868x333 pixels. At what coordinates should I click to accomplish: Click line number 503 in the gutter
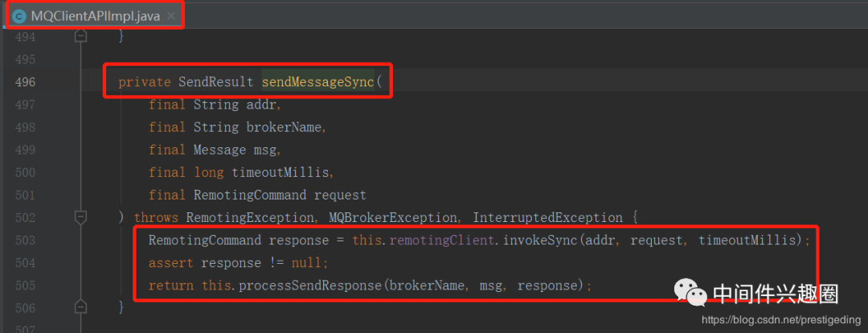coord(25,240)
